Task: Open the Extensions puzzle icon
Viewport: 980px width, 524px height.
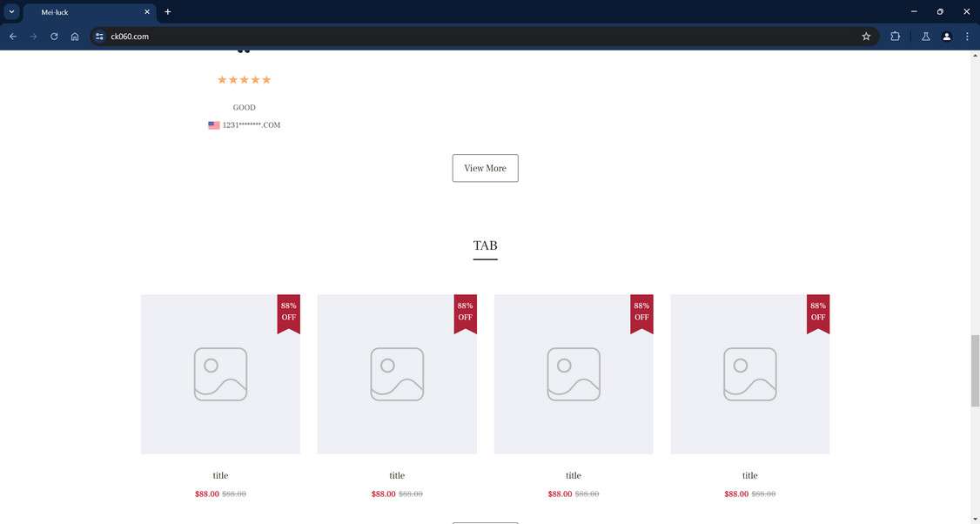Action: pos(895,37)
